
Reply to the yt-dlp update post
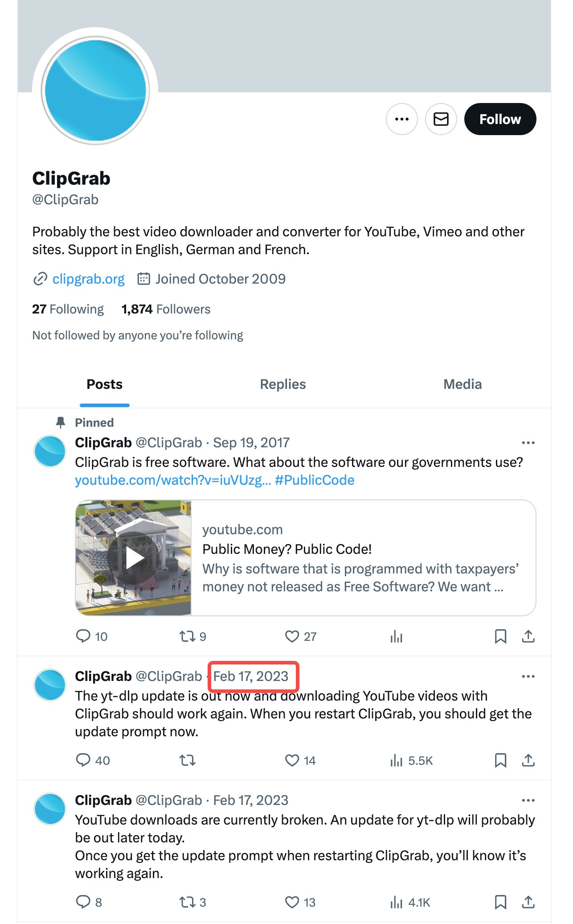(x=93, y=760)
